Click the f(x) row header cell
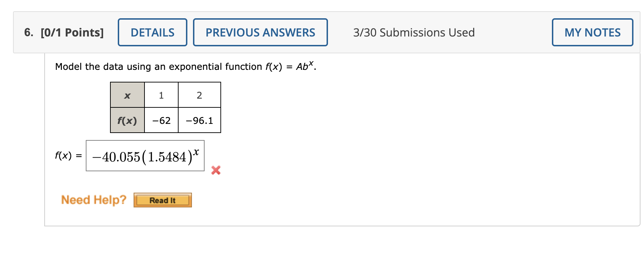This screenshot has height=259, width=644. click(x=127, y=120)
